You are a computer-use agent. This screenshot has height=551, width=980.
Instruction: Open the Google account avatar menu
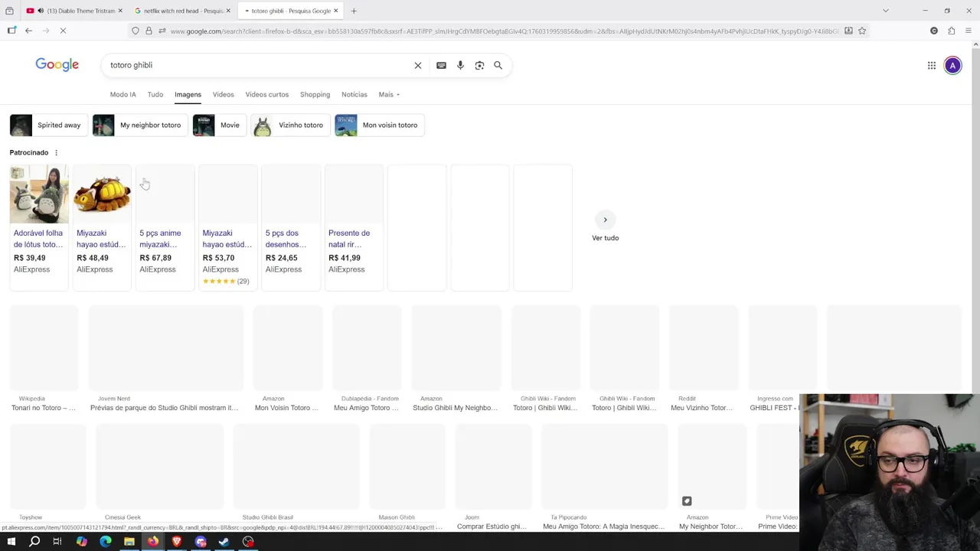952,66
